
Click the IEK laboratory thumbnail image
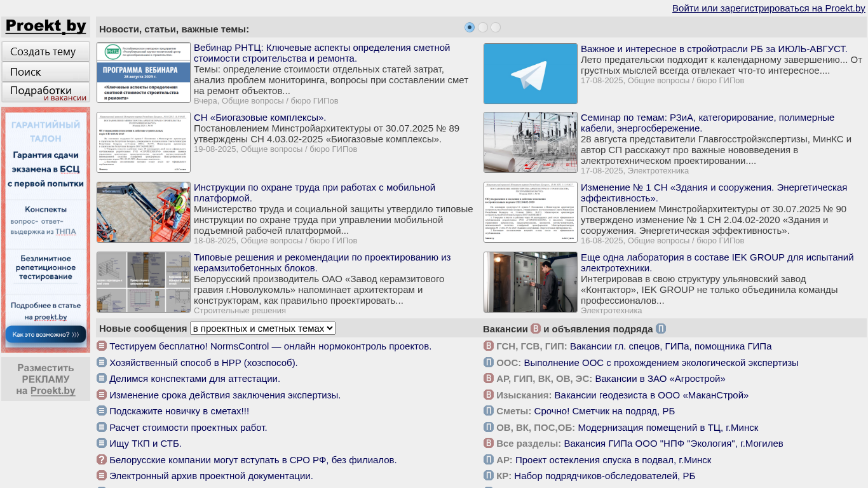coord(531,282)
